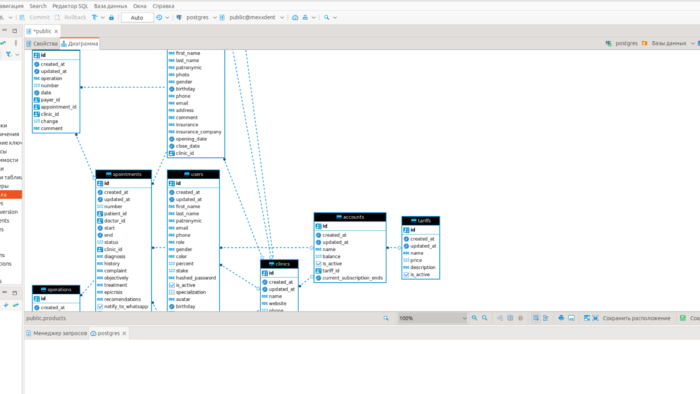The height and width of the screenshot is (394, 700).
Task: Click the zoom out icon
Action: 485,318
